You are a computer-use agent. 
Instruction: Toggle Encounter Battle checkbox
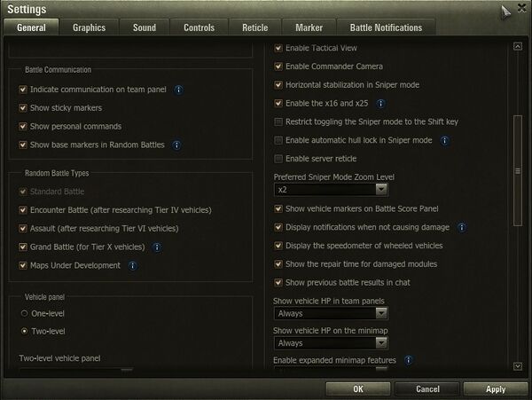(23, 210)
